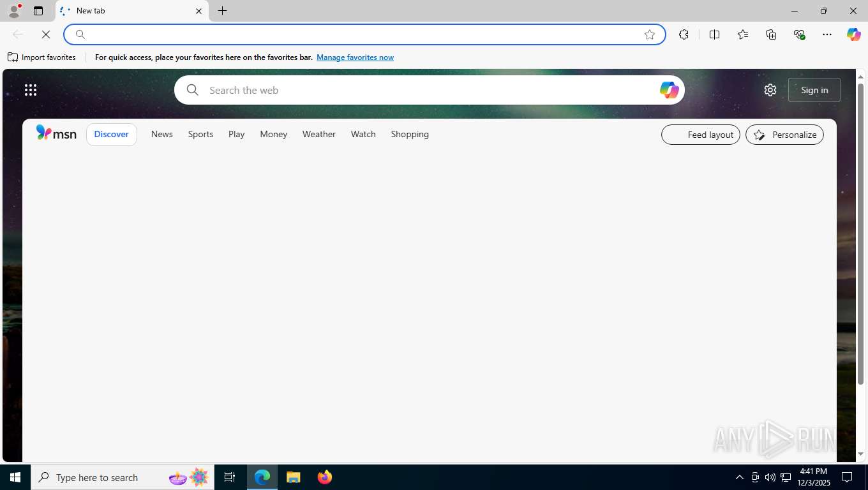Switch to the Sports tab

pyautogui.click(x=200, y=134)
